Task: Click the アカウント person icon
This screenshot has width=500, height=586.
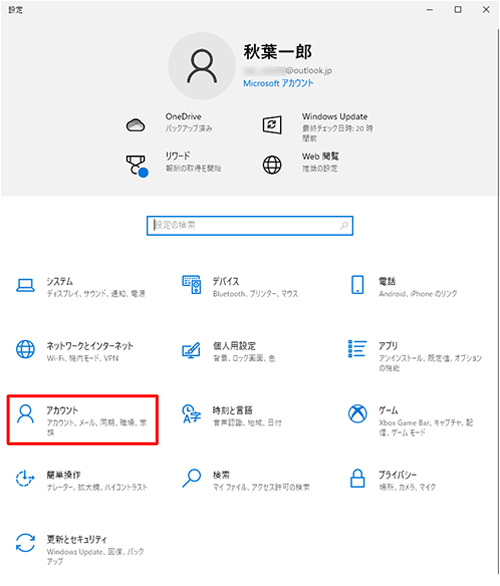Action: 25,414
